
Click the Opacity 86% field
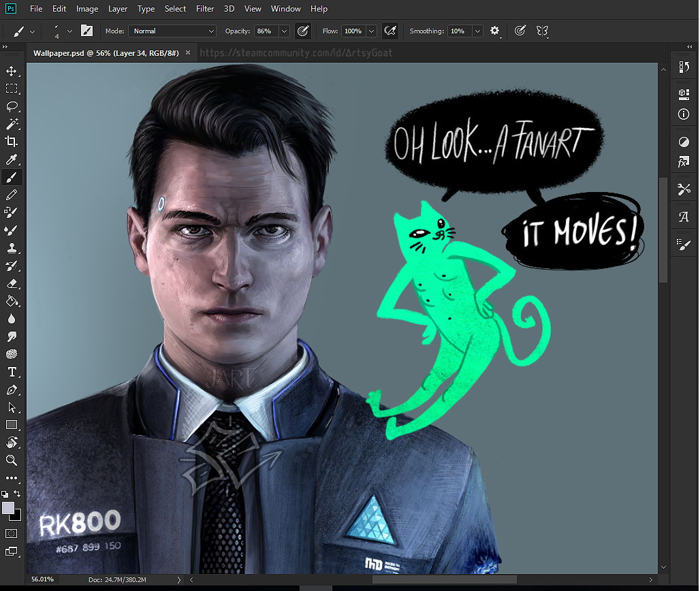[x=267, y=31]
